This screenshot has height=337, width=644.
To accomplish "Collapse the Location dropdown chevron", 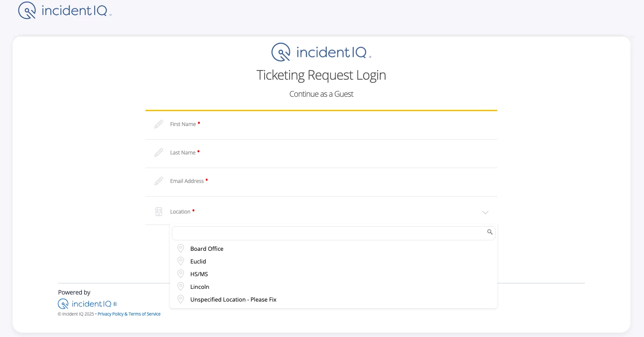I will (485, 212).
